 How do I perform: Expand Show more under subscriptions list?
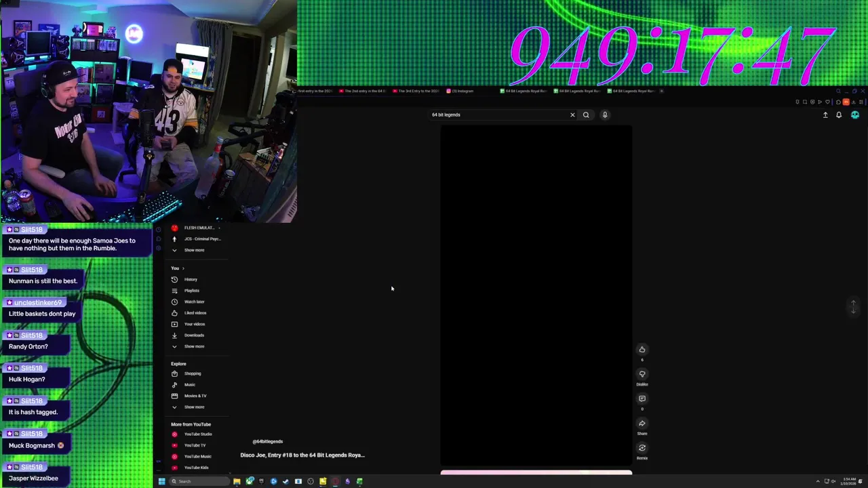click(194, 250)
